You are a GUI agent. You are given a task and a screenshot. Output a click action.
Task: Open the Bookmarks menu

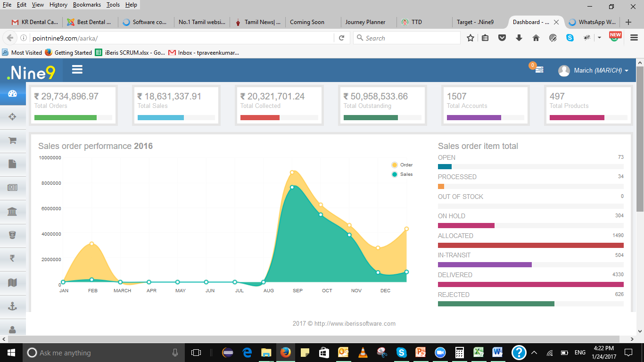[87, 5]
